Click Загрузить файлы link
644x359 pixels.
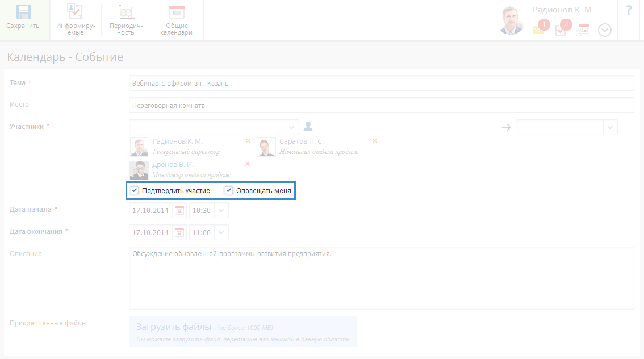coord(174,327)
